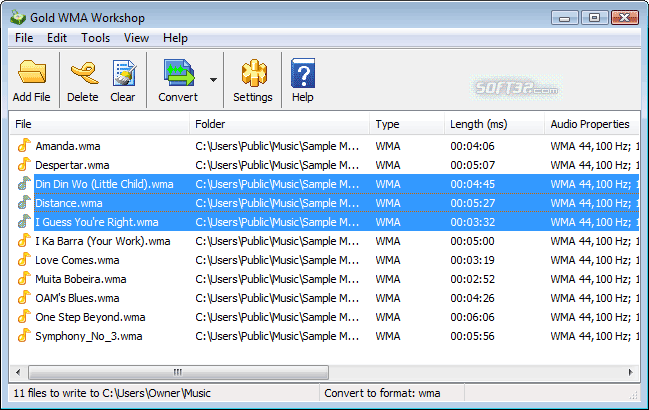Sort by the Length (ms) column header
Image resolution: width=649 pixels, height=410 pixels.
coord(494,124)
